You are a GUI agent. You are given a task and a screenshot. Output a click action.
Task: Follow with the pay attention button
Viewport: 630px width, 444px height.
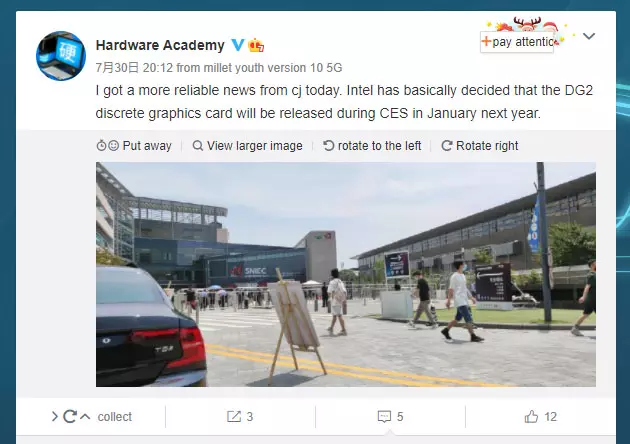point(517,42)
